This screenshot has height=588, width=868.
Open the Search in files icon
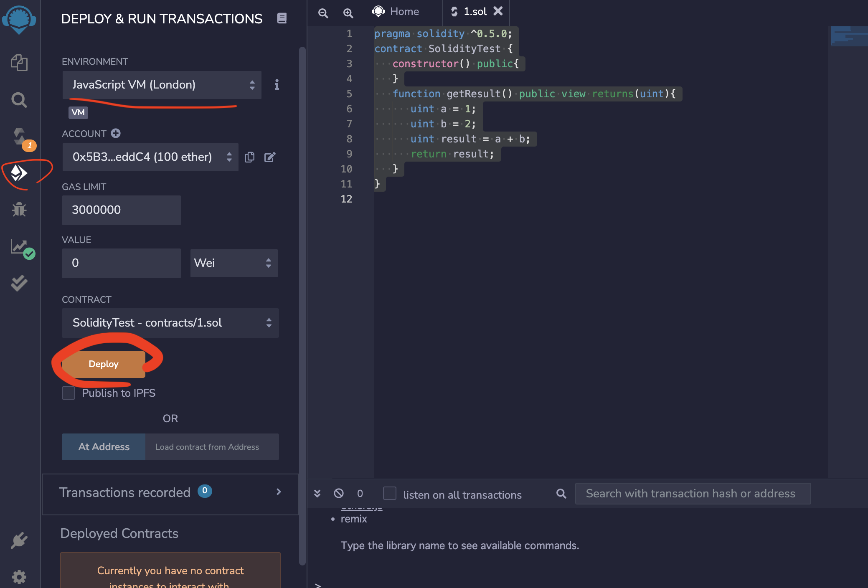(x=19, y=100)
